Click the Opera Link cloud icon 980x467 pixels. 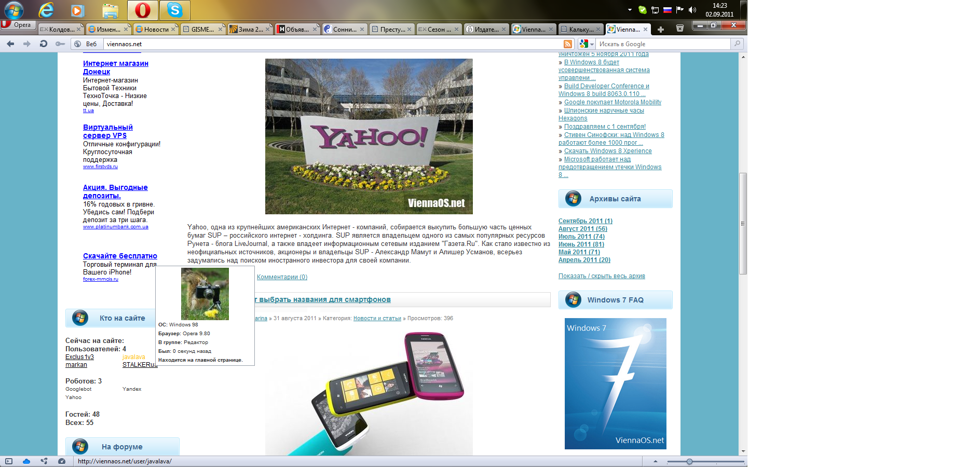26,461
